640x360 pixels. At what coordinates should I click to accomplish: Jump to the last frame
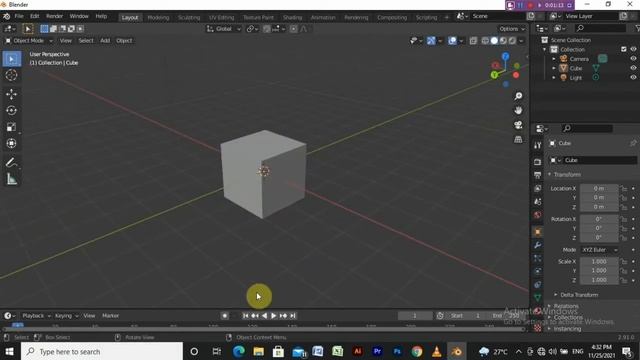click(293, 316)
